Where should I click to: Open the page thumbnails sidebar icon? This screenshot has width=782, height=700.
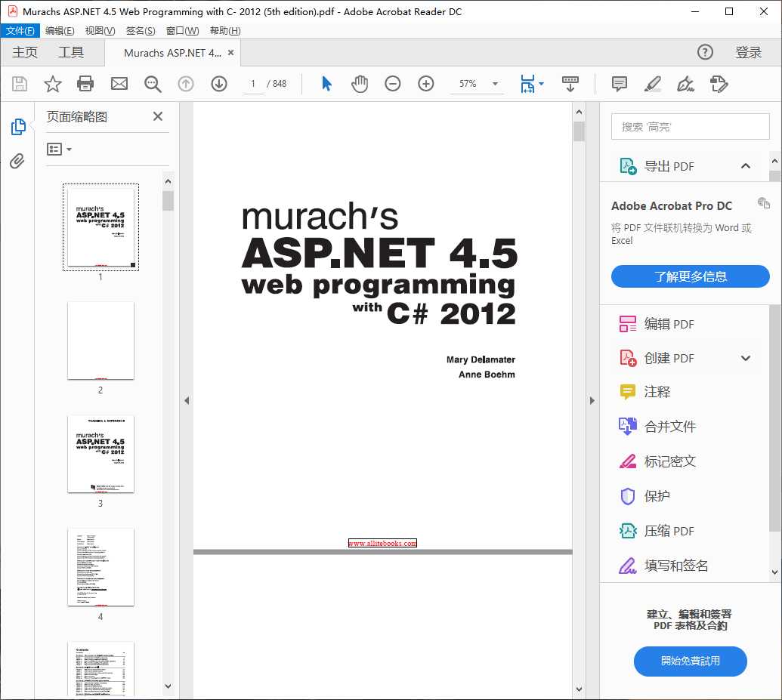pos(17,127)
